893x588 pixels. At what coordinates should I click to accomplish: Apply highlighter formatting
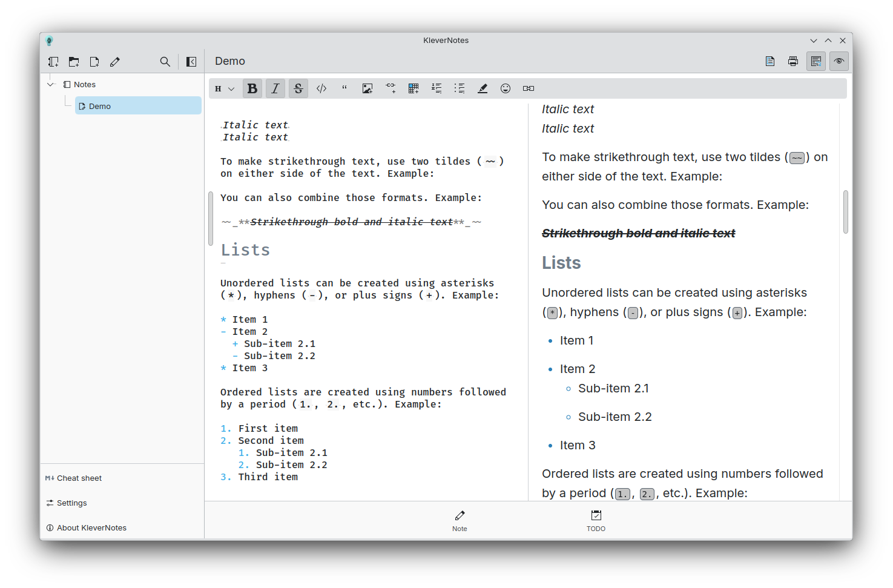(483, 88)
